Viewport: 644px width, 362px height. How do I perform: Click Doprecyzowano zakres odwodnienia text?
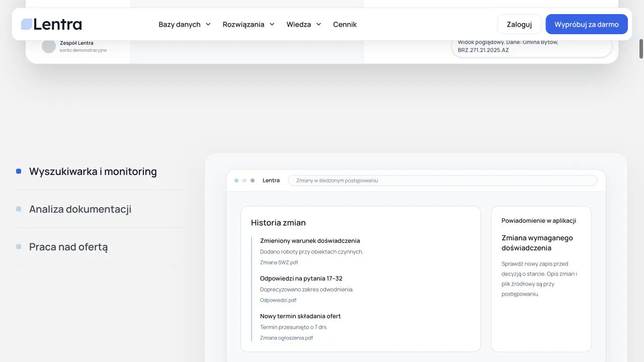tap(307, 290)
